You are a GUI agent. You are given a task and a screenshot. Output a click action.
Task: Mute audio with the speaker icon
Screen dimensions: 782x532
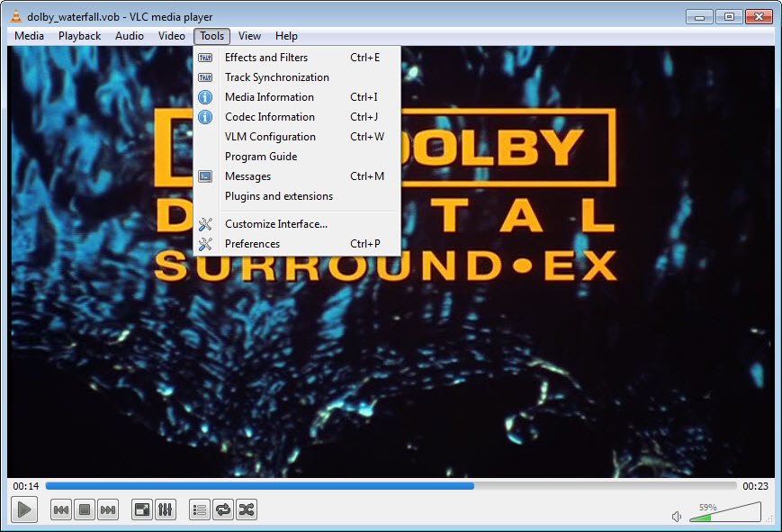click(x=677, y=517)
